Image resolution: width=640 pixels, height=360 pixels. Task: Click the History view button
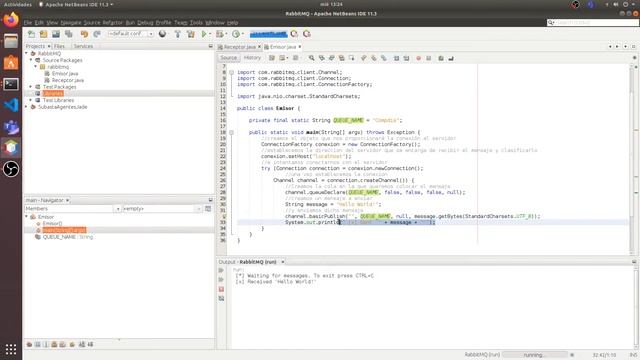pyautogui.click(x=252, y=58)
